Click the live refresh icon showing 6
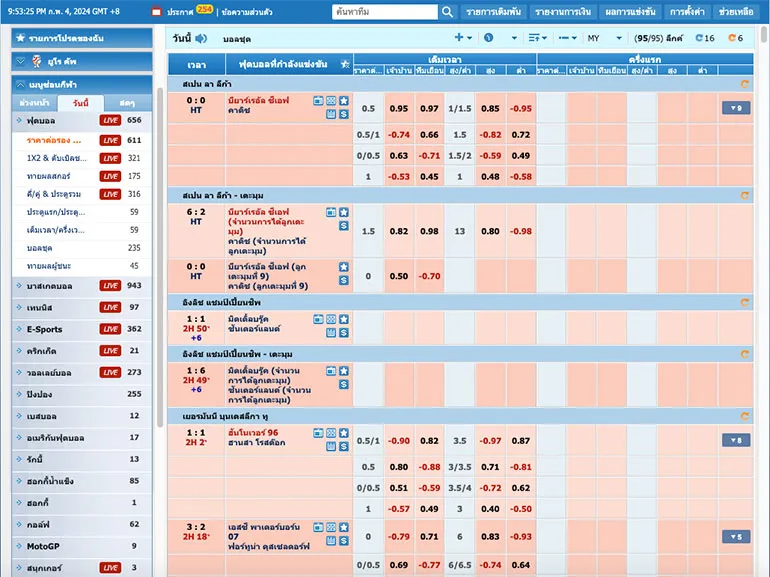Viewport: 770px width, 577px height. [735, 38]
